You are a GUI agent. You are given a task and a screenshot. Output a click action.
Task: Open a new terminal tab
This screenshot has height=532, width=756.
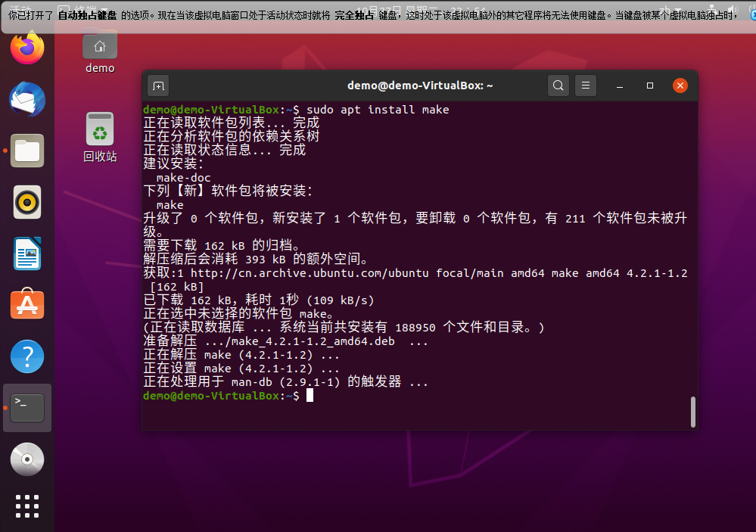pyautogui.click(x=158, y=86)
